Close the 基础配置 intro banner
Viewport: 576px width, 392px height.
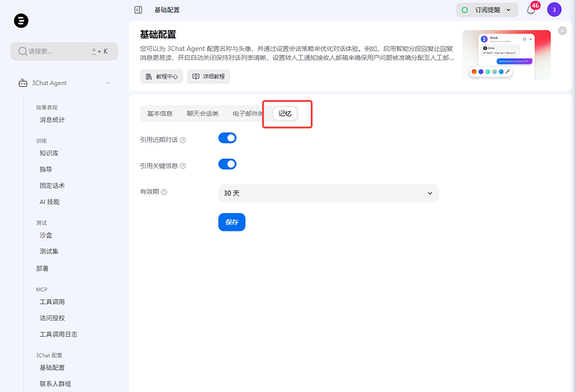(x=562, y=31)
